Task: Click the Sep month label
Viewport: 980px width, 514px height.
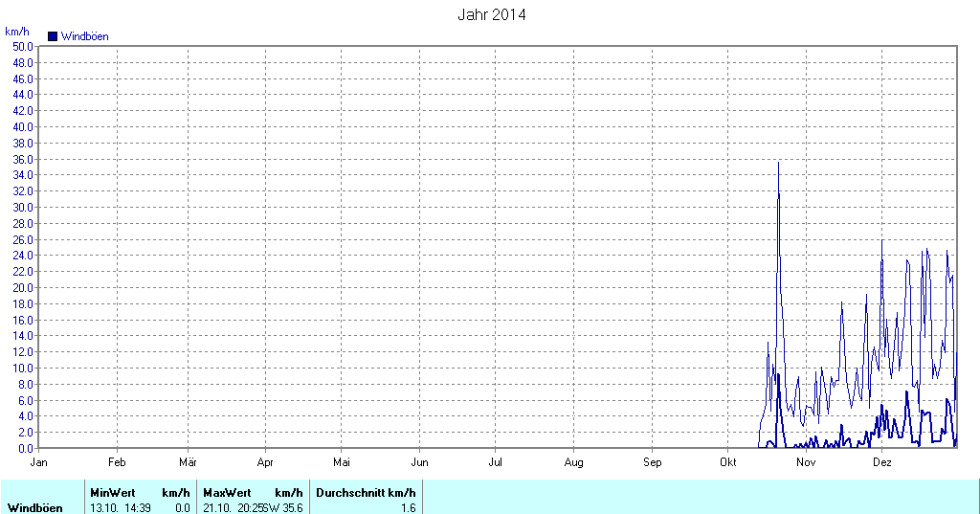Action: pyautogui.click(x=651, y=462)
